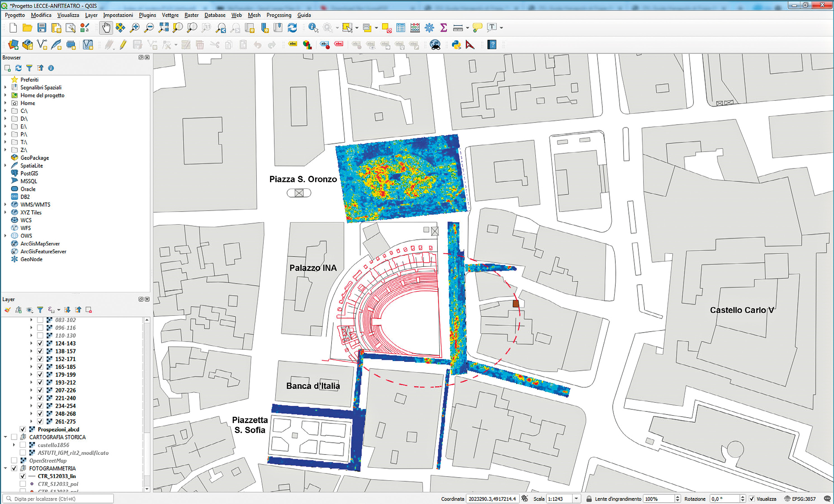Image resolution: width=834 pixels, height=504 pixels.
Task: Open the attribute table icon
Action: (401, 28)
